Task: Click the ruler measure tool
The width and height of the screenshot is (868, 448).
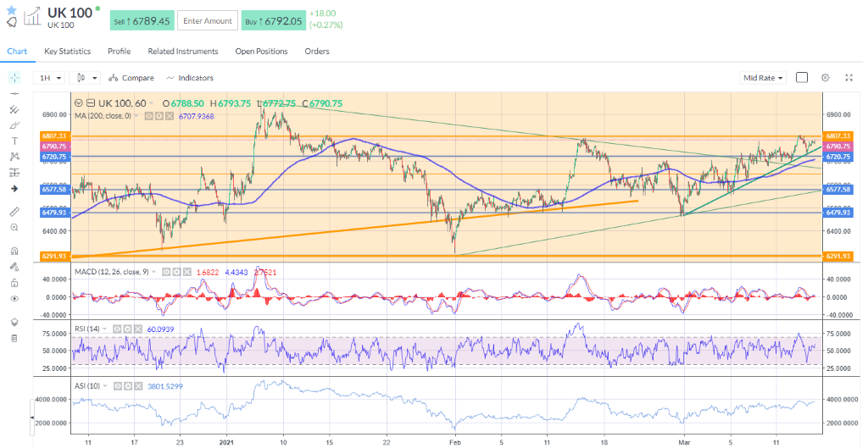Action: pos(14,211)
